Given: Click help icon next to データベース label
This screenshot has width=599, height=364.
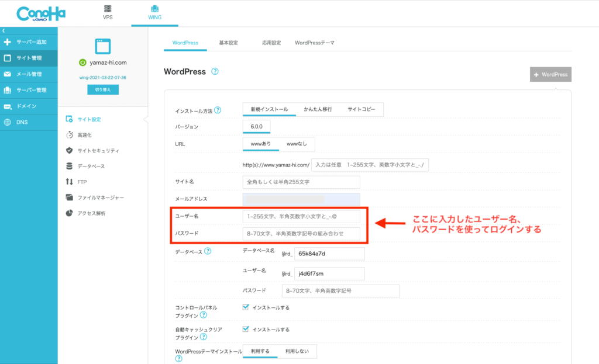Looking at the screenshot, I should [x=208, y=251].
